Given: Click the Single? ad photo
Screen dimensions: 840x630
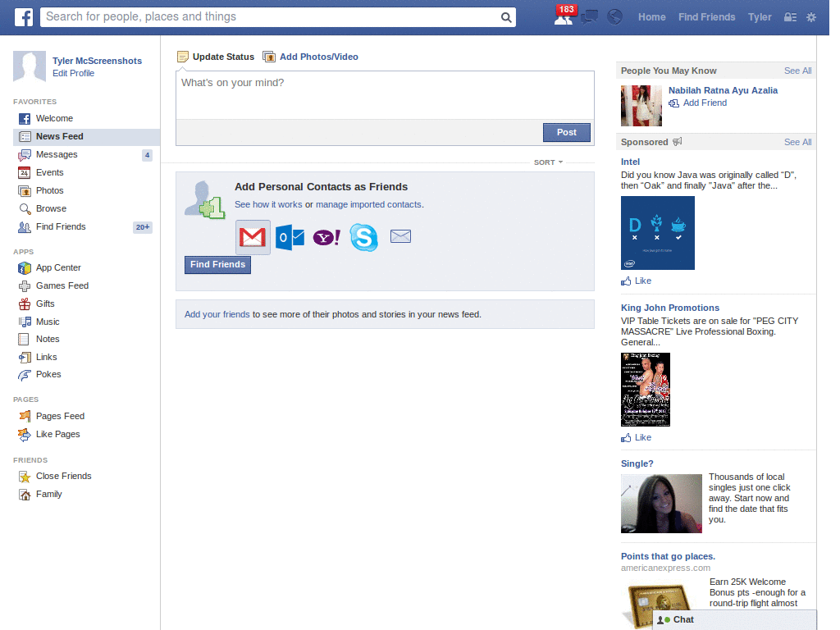Looking at the screenshot, I should coord(662,504).
